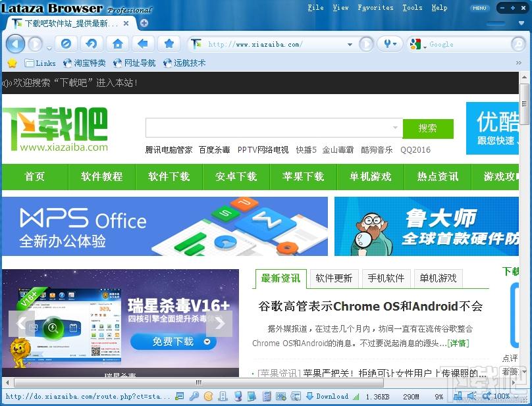Click the MENU button in the title bar
Image resolution: width=532 pixels, height=406 pixels.
click(479, 8)
